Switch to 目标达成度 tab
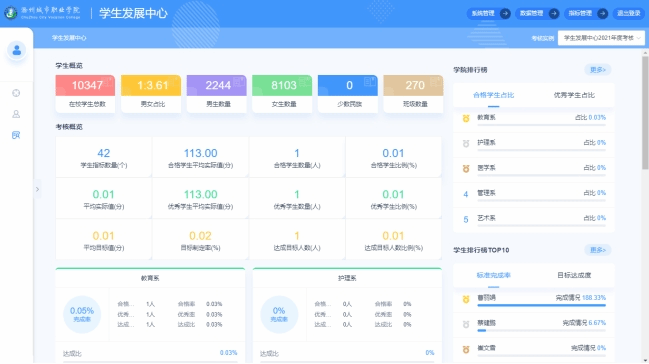The height and width of the screenshot is (364, 649). [574, 275]
